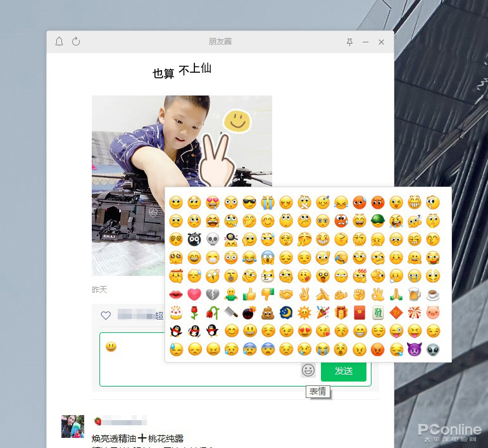488x448 pixels.
Task: Insert the thumbs up emoji
Action: click(x=249, y=294)
